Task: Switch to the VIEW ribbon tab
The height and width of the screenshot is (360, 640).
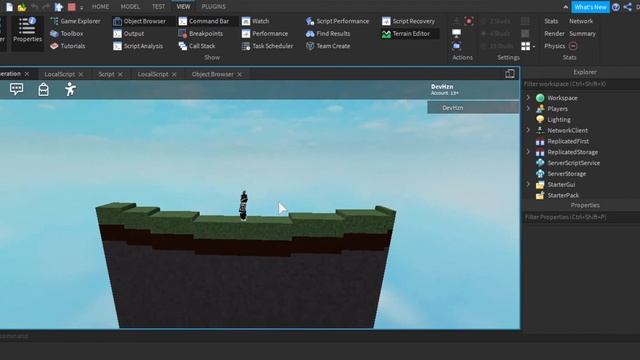Action: coord(183,7)
